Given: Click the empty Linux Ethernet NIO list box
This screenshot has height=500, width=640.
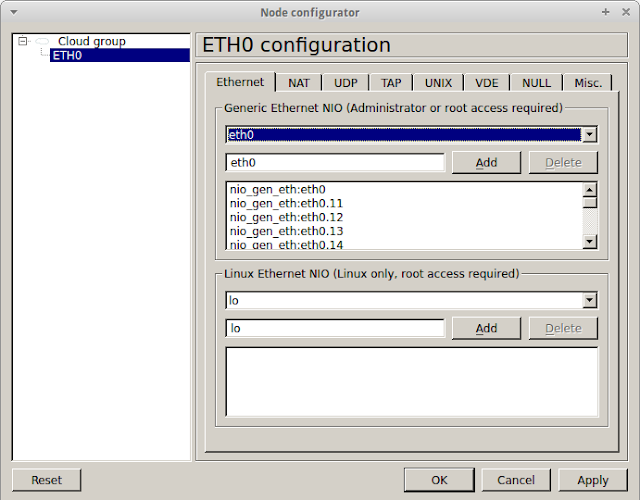Looking at the screenshot, I should pos(412,382).
